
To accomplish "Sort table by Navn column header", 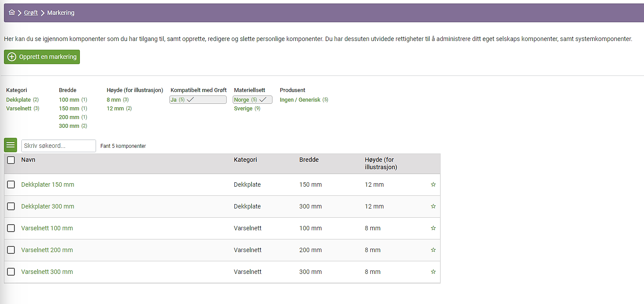I will pos(28,160).
